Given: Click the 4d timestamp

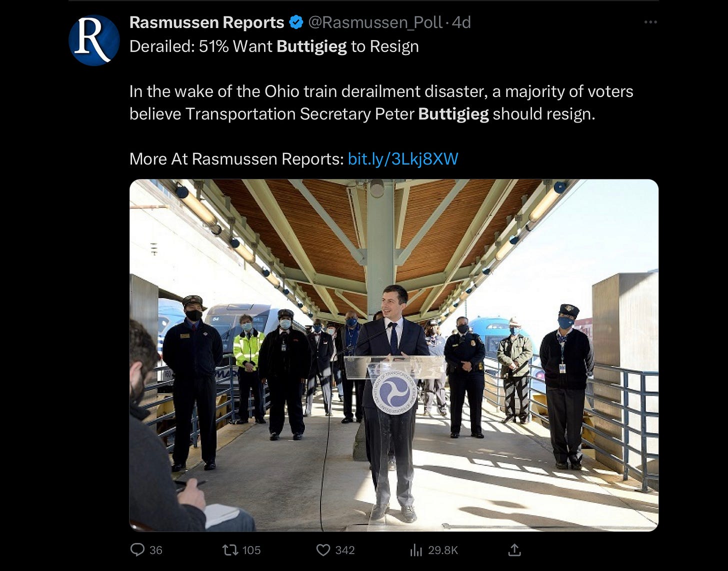Looking at the screenshot, I should click(x=461, y=22).
